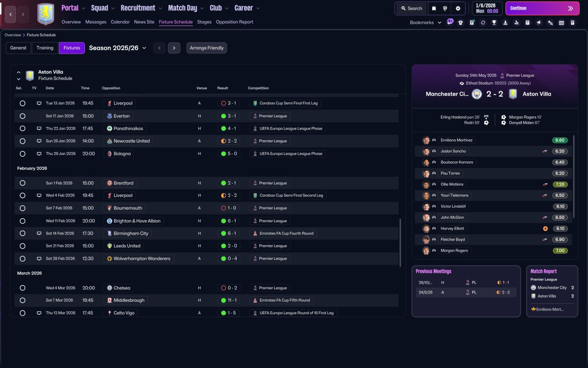Viewport: 588px width, 368px height.
Task: Select the Wolverhampton Wanderers fixture radio button
Action: [x=23, y=259]
